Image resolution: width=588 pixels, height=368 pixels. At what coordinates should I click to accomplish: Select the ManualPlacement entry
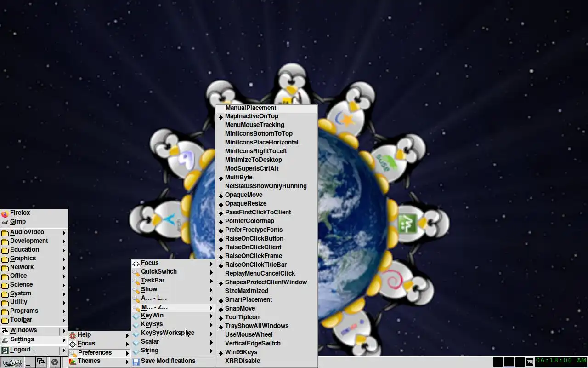point(266,108)
